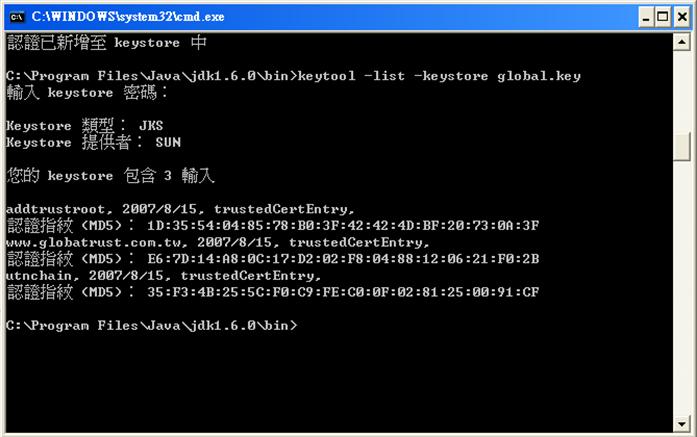The image size is (697, 437).
Task: Maximize the command prompt window
Action: [x=663, y=17]
